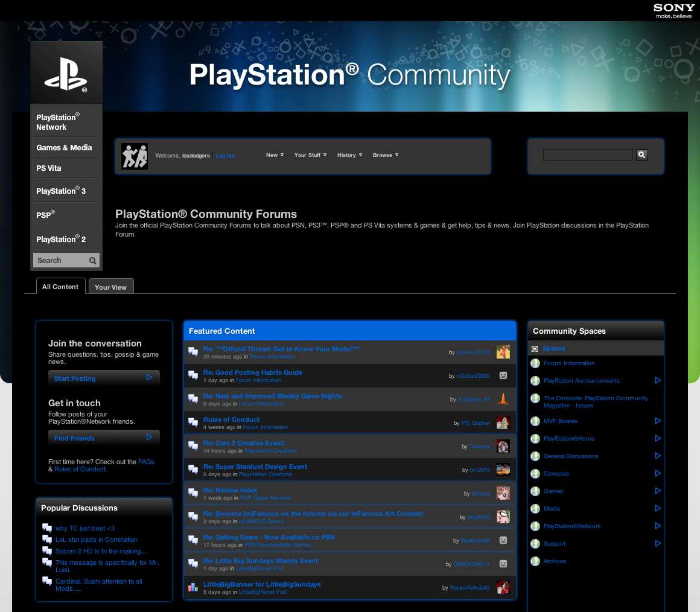Image resolution: width=700 pixels, height=612 pixels.
Task: Expand the PlayStation Announcements space arrow
Action: click(658, 380)
